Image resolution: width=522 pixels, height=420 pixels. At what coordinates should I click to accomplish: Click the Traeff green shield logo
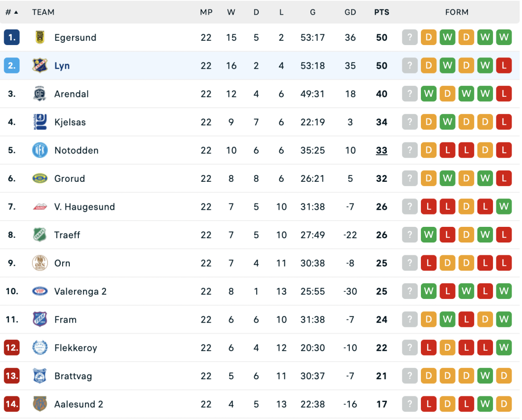(x=40, y=235)
